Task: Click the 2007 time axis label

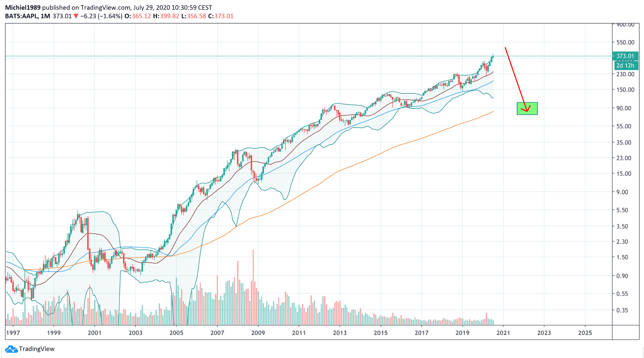Action: click(x=217, y=333)
